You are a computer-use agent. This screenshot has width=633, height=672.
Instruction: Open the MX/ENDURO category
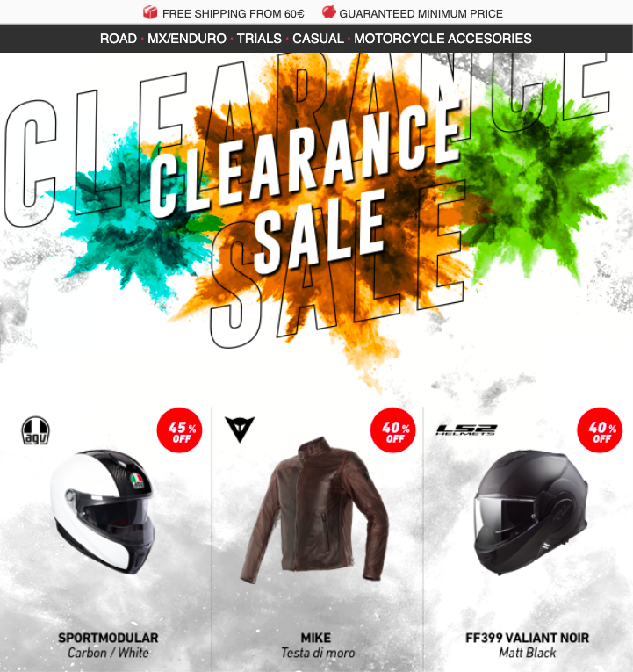click(x=187, y=39)
